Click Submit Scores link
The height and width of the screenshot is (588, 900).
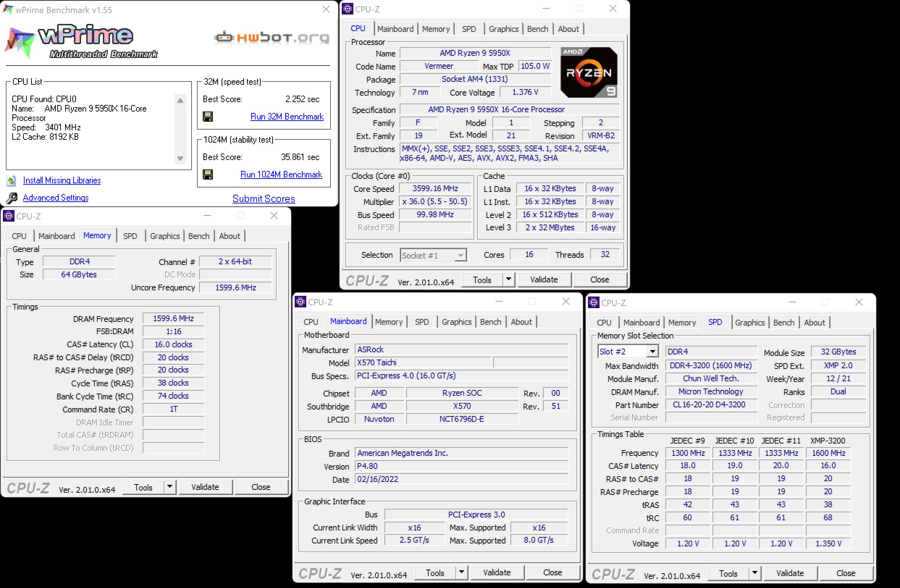264,198
